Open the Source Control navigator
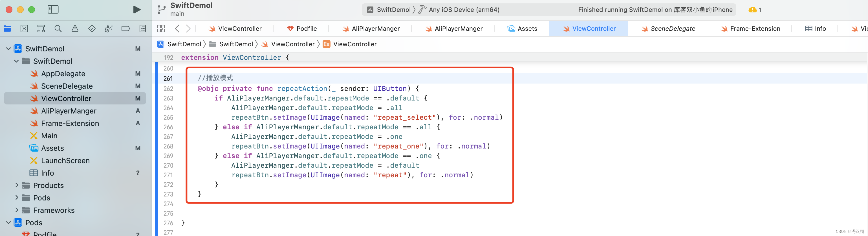This screenshot has width=868, height=236. pyautogui.click(x=24, y=29)
